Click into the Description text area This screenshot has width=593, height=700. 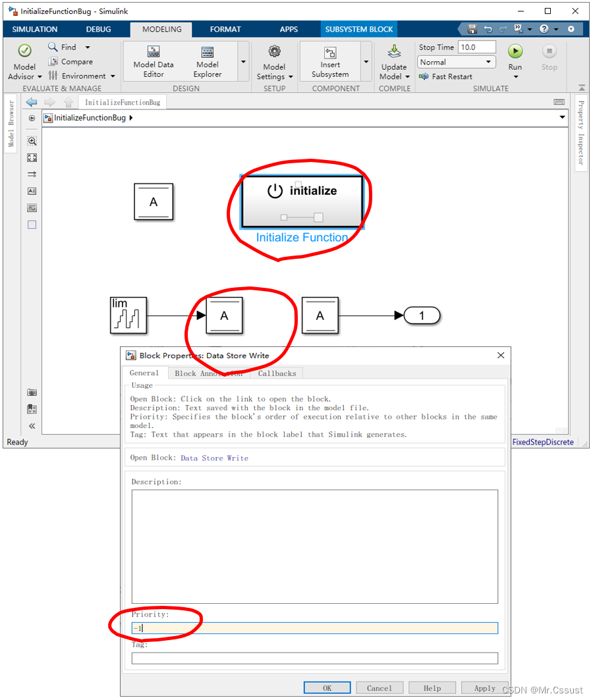pos(314,547)
